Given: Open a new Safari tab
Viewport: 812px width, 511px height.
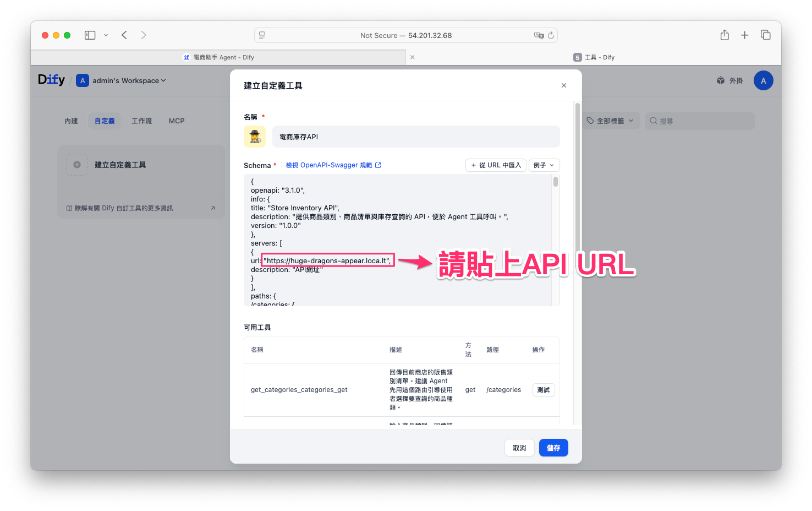Looking at the screenshot, I should (744, 35).
